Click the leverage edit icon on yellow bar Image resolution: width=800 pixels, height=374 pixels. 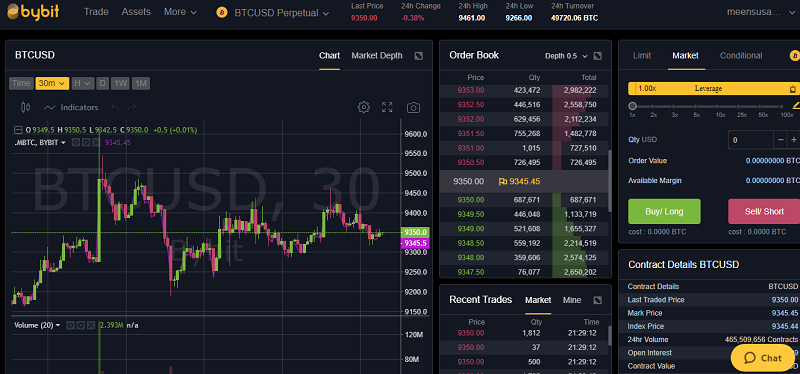(792, 89)
